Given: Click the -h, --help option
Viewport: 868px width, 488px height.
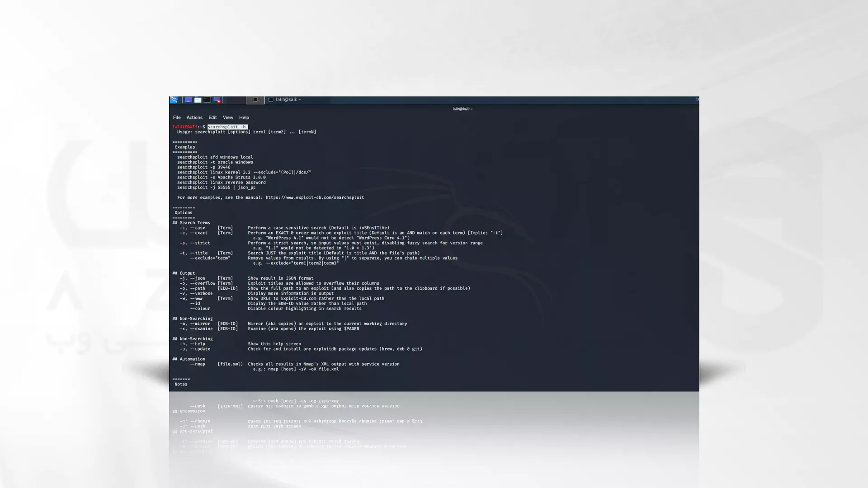Looking at the screenshot, I should tap(192, 344).
